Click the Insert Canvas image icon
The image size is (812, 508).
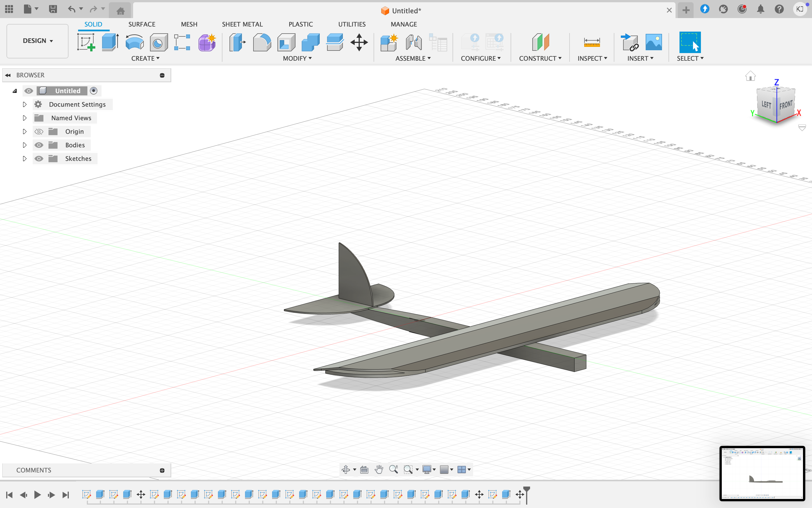[654, 42]
